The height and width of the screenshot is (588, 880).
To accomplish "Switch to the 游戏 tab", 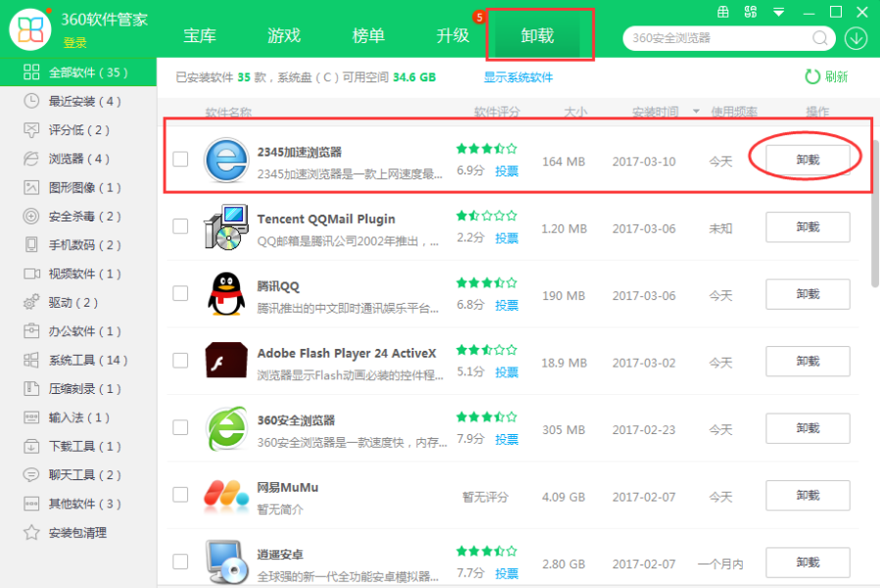I will coord(284,36).
